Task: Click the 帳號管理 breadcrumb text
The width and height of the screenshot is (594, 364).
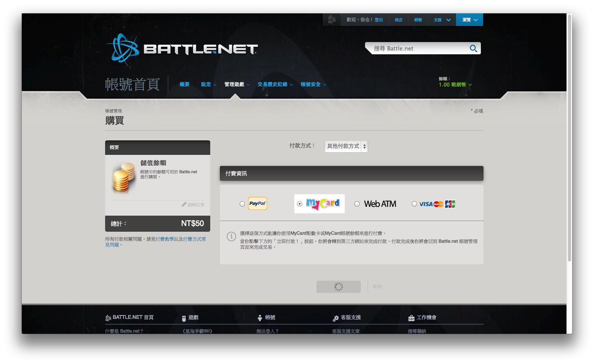Action: 114,111
